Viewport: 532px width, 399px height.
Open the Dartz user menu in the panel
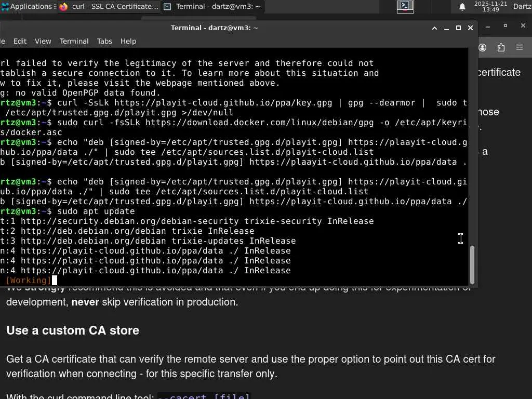click(x=522, y=7)
